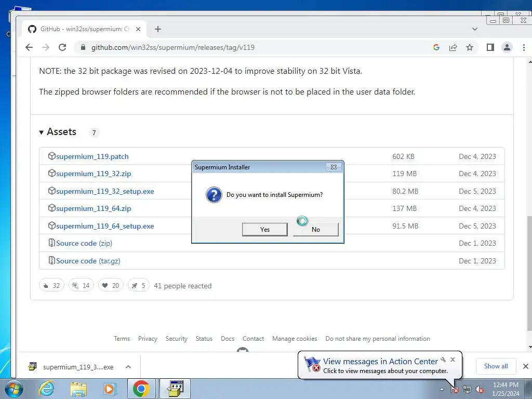Viewport: 532px width, 399px height.
Task: Download supermium_119_32_setup.exe
Action: [105, 191]
